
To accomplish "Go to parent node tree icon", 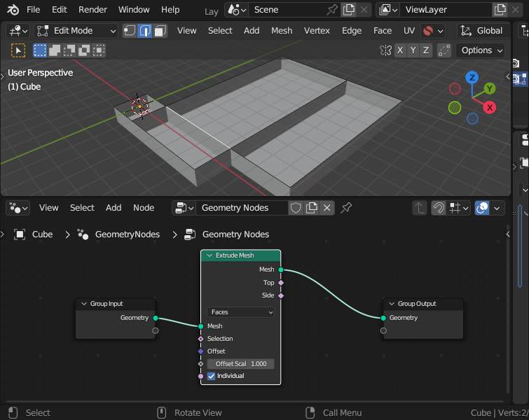I will click(x=420, y=208).
